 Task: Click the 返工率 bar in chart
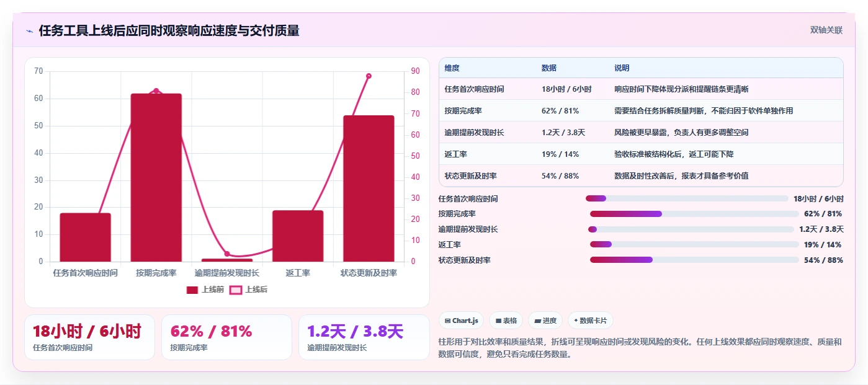[298, 236]
